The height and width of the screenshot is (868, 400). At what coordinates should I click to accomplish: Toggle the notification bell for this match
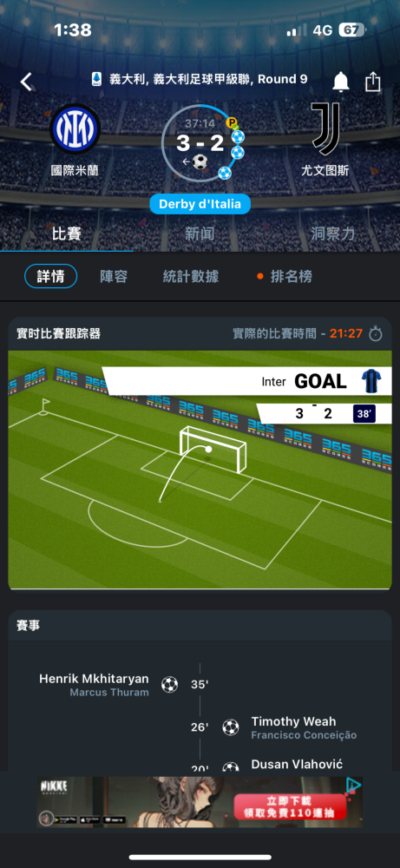341,82
